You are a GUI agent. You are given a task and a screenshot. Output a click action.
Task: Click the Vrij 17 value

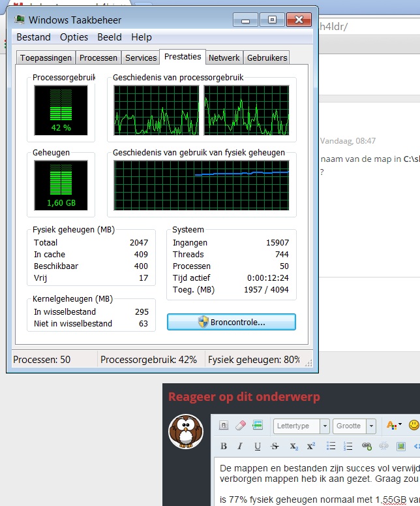pyautogui.click(x=143, y=278)
